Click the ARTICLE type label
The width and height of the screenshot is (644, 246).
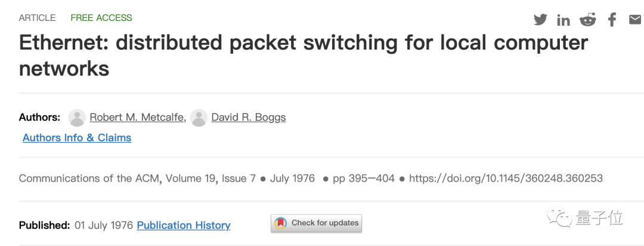[x=38, y=18]
